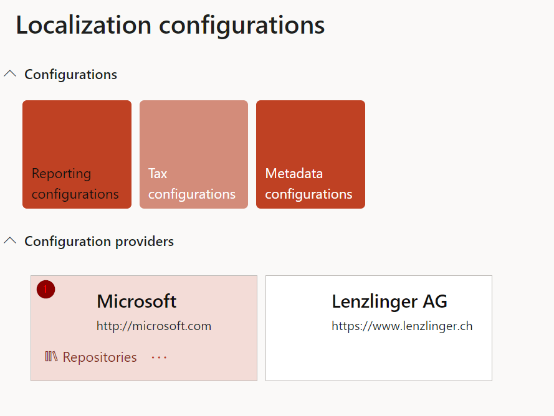Open the Metadata configurations tile
The image size is (554, 416).
click(x=311, y=154)
